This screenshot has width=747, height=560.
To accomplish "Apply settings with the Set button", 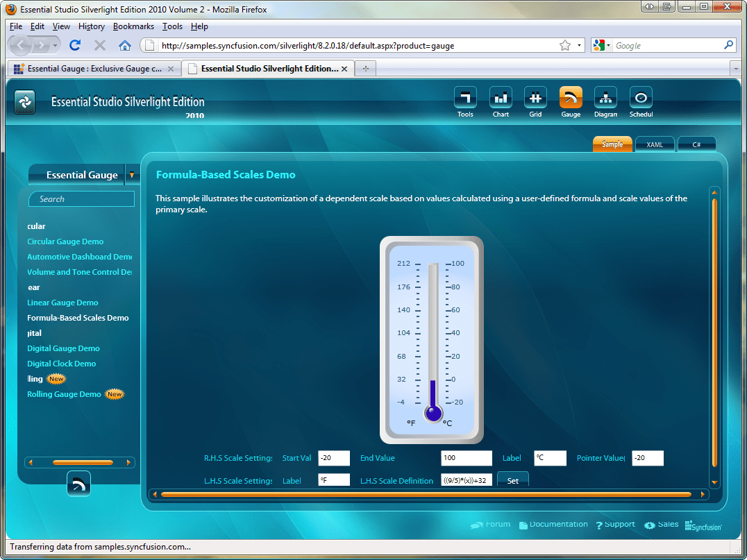I will click(513, 480).
